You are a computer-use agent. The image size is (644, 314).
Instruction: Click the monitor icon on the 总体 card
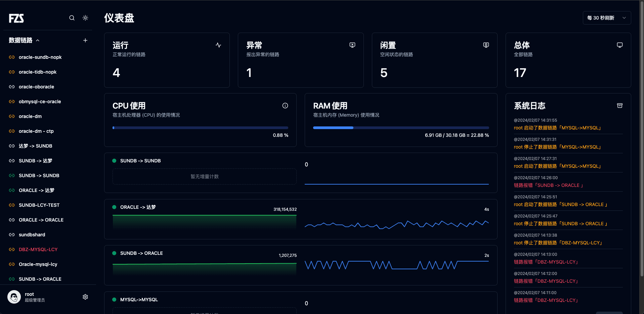(x=619, y=44)
